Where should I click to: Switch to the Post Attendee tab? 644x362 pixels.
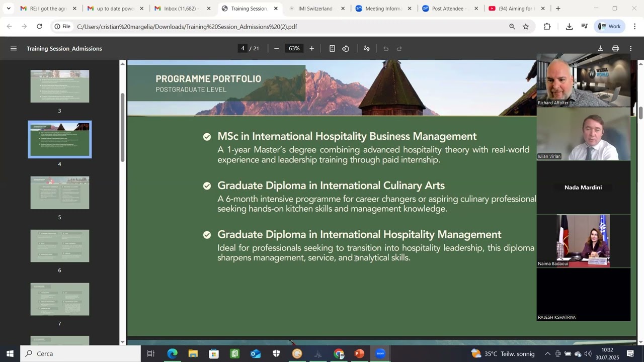[450, 9]
